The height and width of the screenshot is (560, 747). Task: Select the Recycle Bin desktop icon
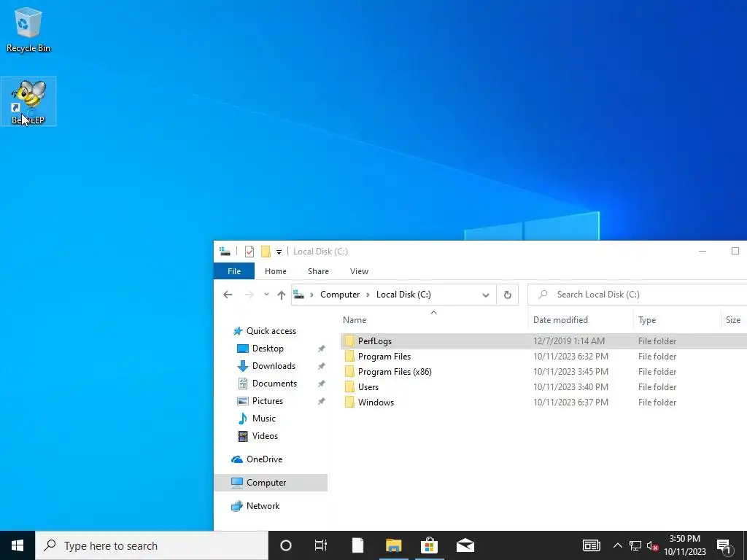tap(28, 29)
